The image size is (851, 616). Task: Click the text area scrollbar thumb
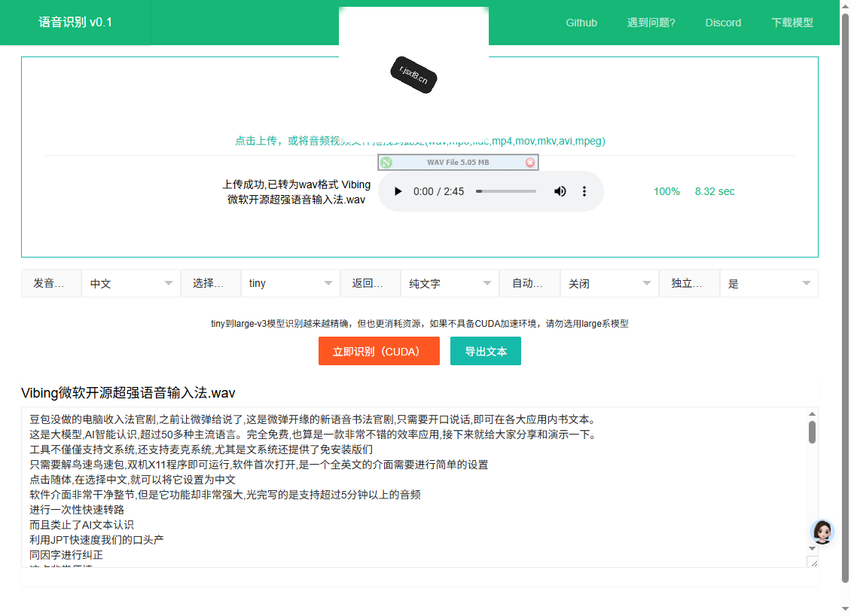point(812,432)
